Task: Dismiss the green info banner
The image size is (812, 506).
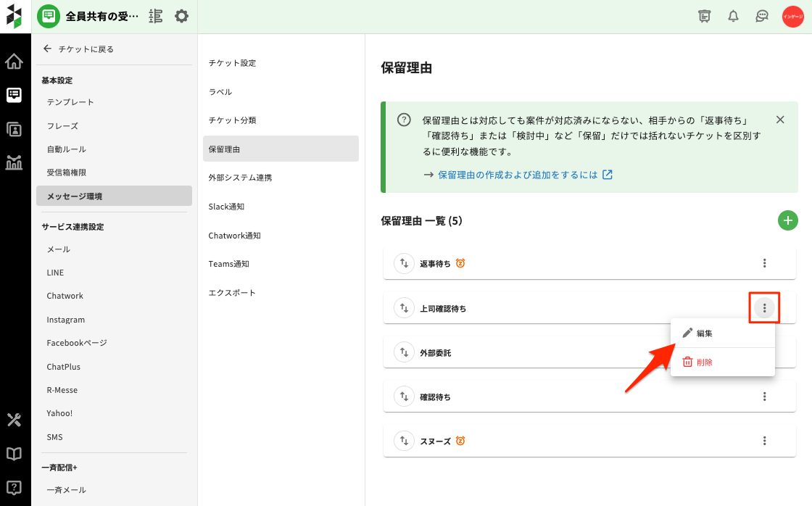Action: pyautogui.click(x=780, y=120)
